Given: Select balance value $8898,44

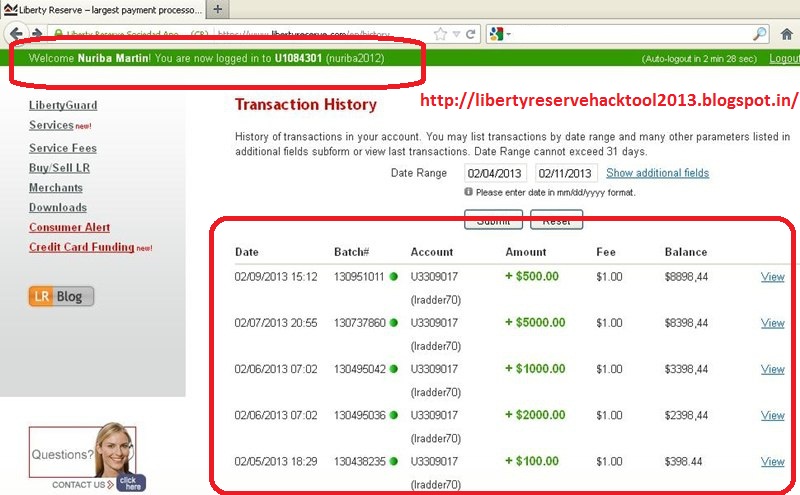Looking at the screenshot, I should 686,277.
